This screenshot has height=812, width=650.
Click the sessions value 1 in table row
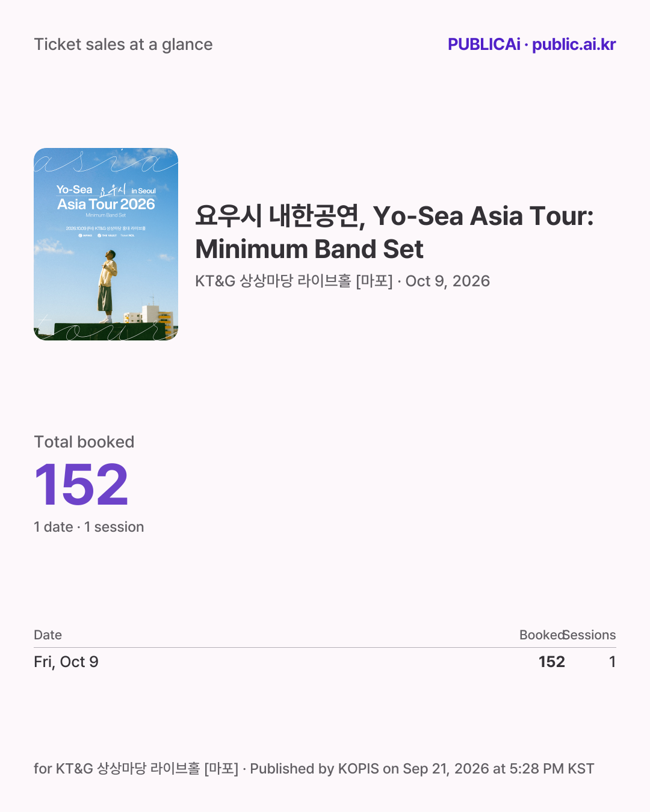[612, 662]
